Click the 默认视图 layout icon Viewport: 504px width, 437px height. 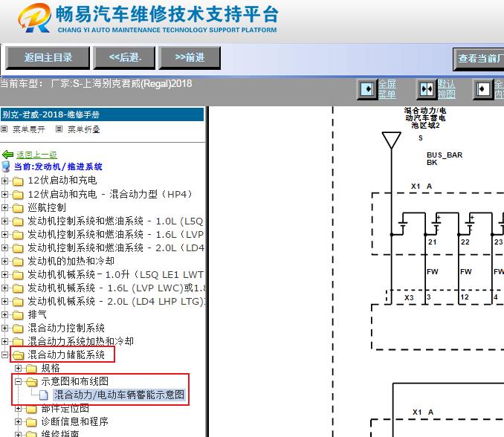click(x=427, y=89)
